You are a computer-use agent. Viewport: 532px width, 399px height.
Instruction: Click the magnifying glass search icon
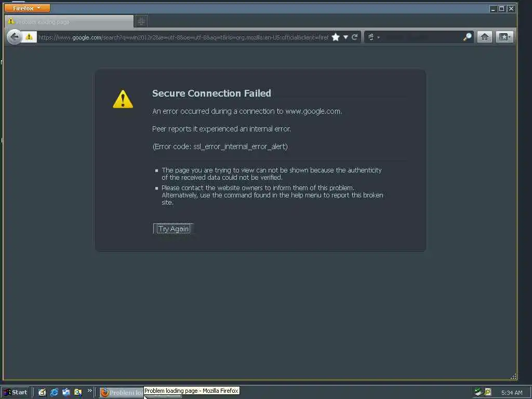tap(467, 37)
